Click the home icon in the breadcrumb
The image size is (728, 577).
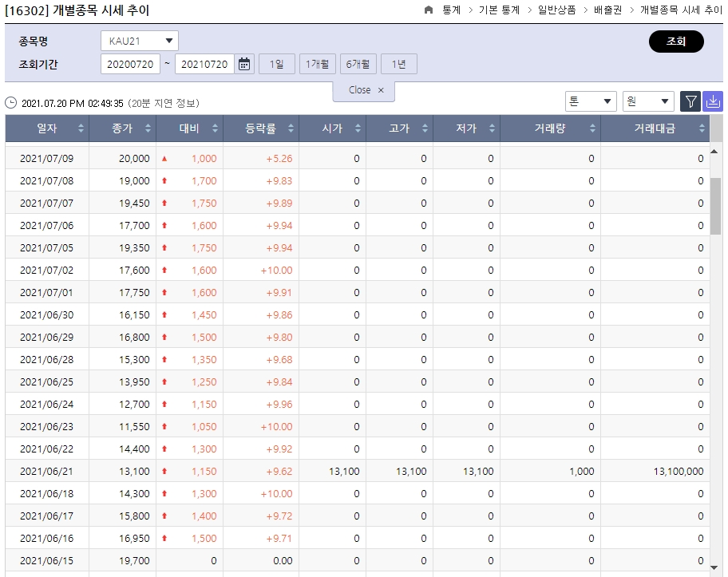coord(429,11)
